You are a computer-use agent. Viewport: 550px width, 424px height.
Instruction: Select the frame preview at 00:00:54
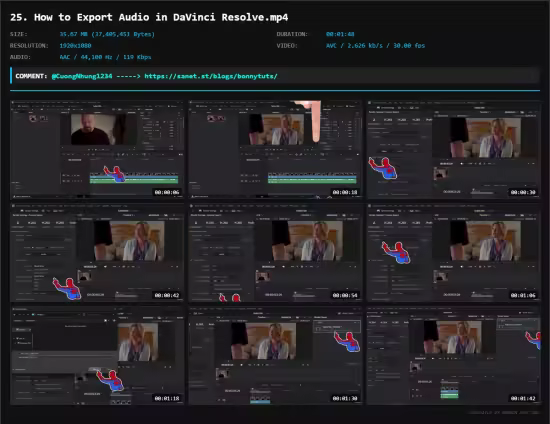tap(275, 253)
